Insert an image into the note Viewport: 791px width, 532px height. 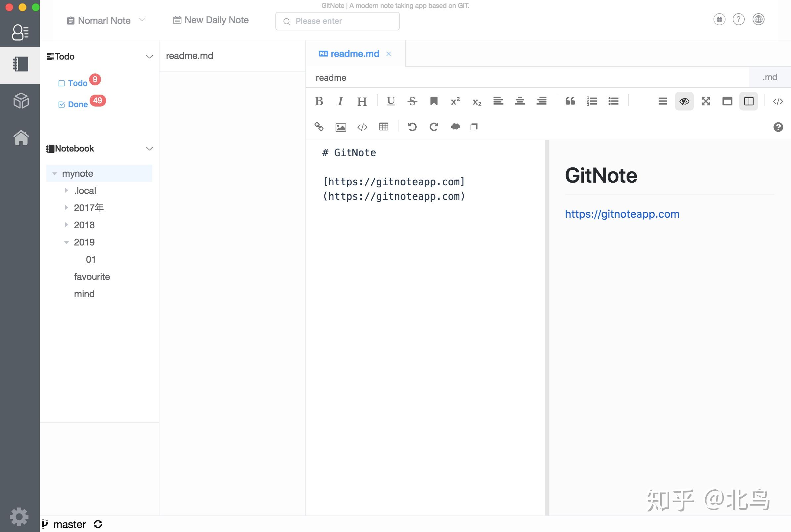pyautogui.click(x=340, y=127)
